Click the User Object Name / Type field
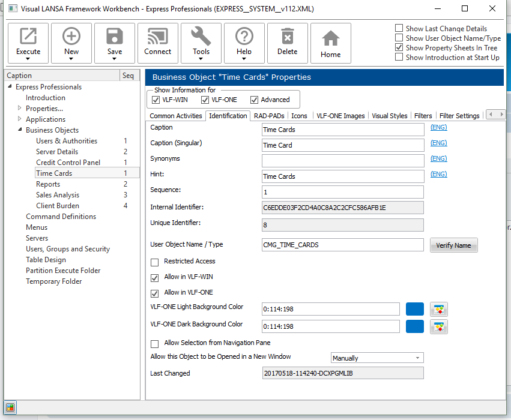 343,245
